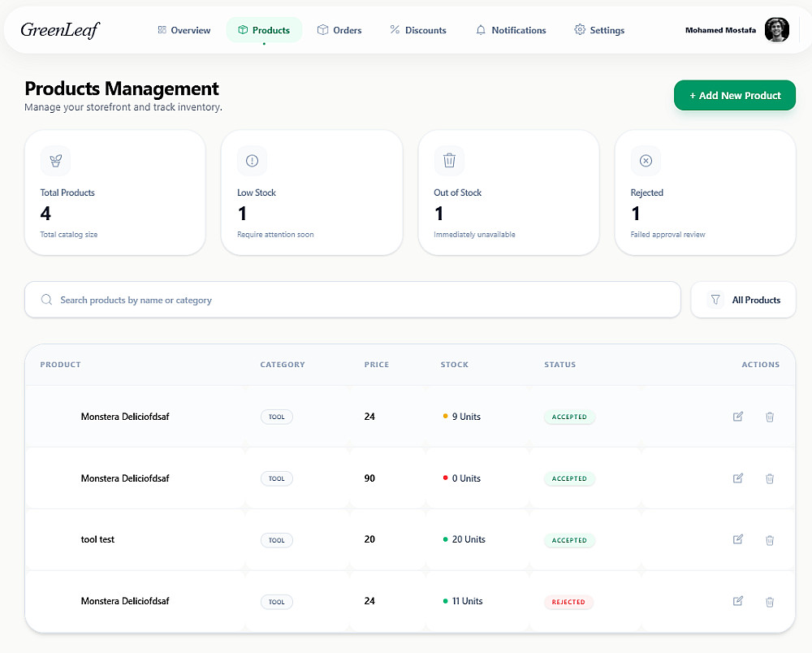Click the PRICE column header
Image resolution: width=812 pixels, height=653 pixels.
pos(377,365)
